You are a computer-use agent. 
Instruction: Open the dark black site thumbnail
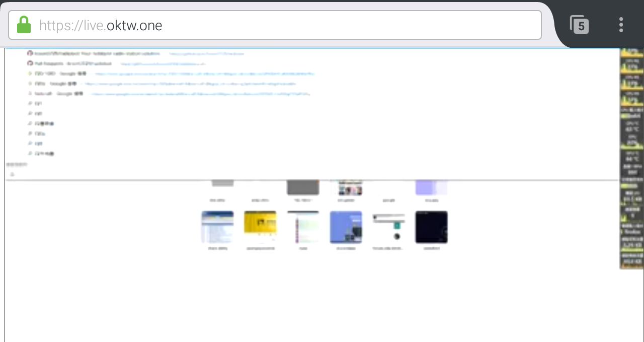[431, 227]
